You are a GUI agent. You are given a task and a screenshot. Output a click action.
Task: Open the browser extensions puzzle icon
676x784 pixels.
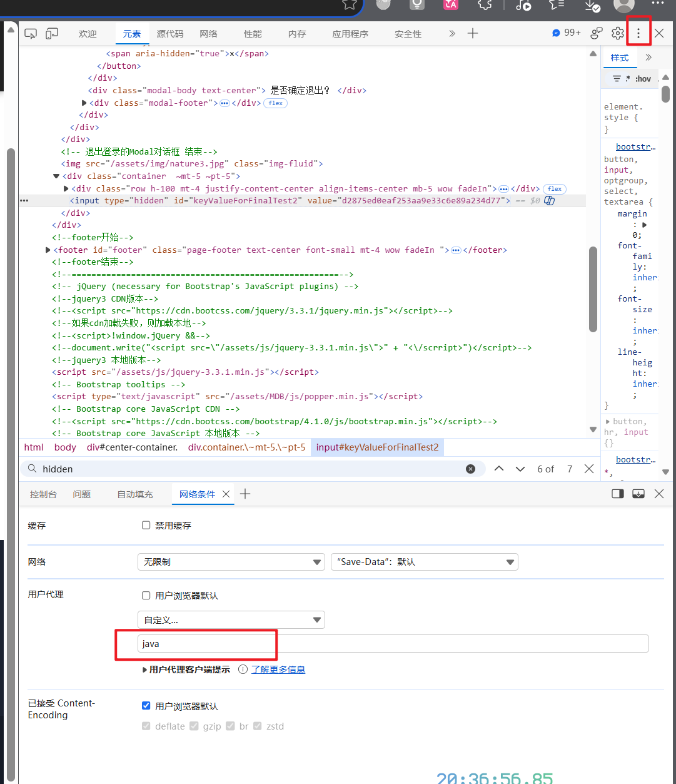click(485, 4)
